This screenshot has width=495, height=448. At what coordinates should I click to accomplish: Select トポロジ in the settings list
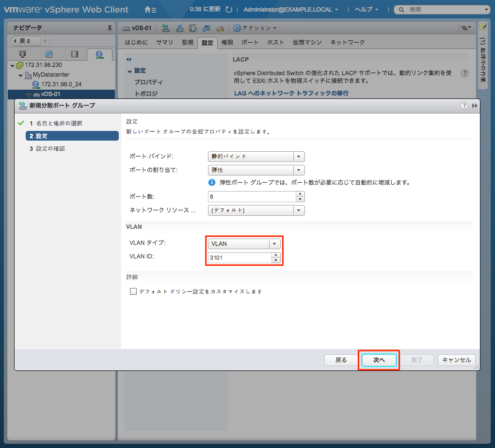click(x=146, y=94)
